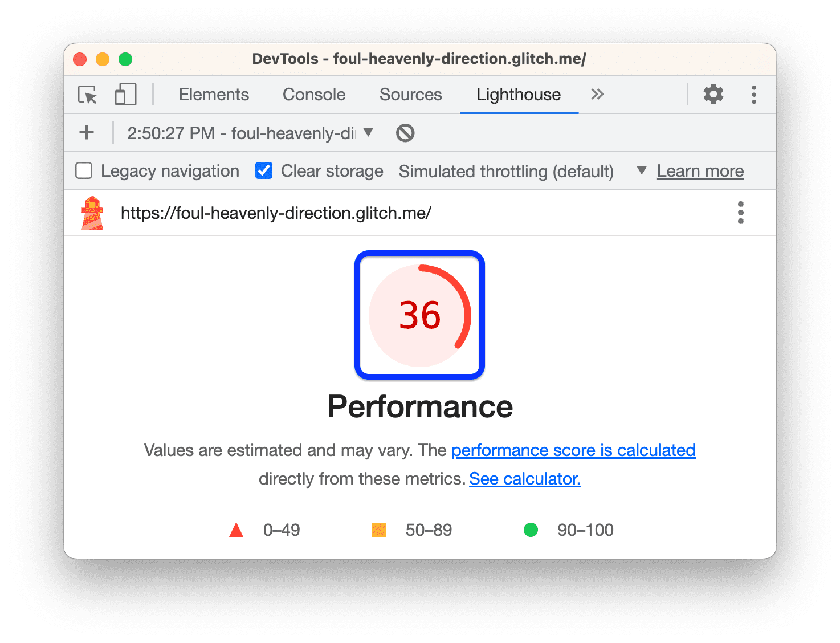Screen dimensions: 840x643
Task: Open the report options three-dot menu
Action: [740, 213]
